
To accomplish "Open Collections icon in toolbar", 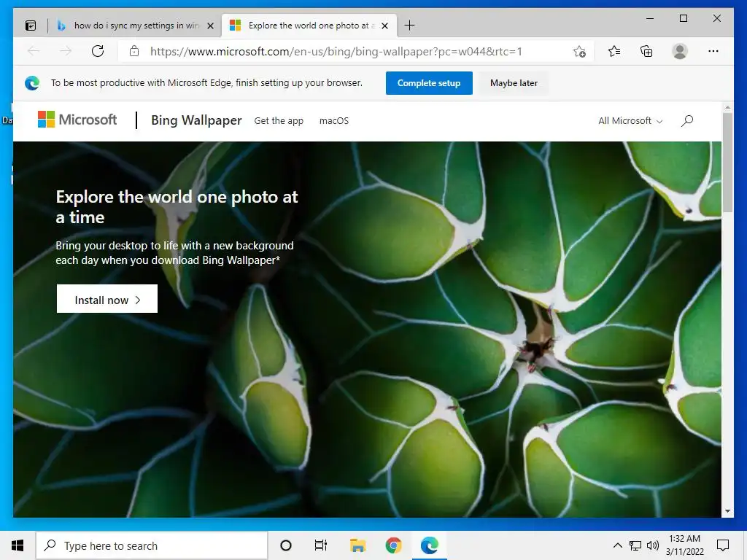I will coord(646,51).
